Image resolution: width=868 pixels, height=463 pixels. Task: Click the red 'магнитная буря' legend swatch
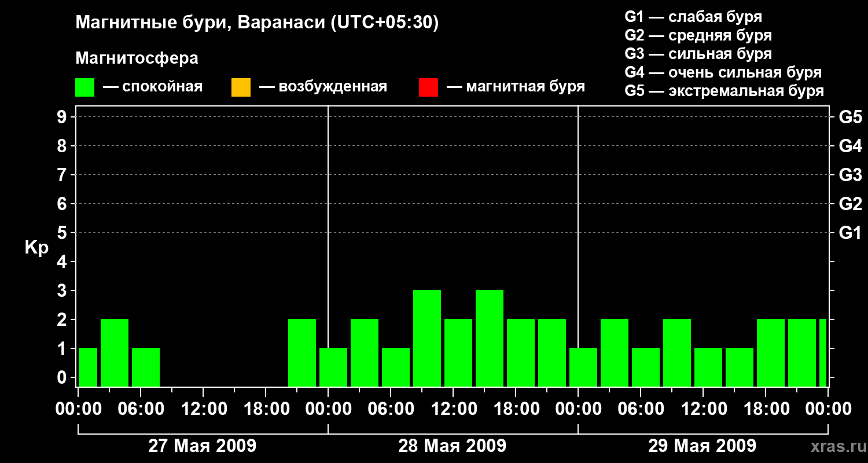coord(428,87)
